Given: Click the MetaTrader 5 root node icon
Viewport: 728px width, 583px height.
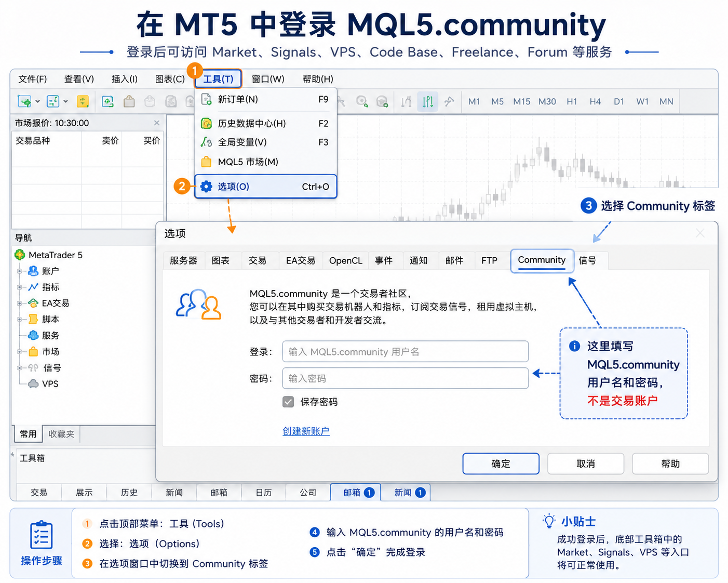Looking at the screenshot, I should click(x=20, y=255).
